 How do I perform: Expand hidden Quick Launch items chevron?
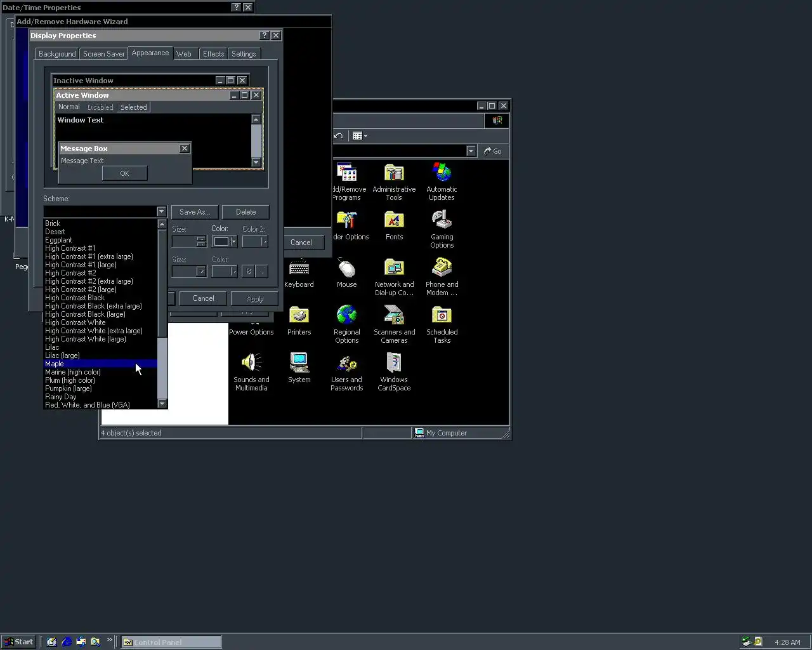tap(109, 640)
